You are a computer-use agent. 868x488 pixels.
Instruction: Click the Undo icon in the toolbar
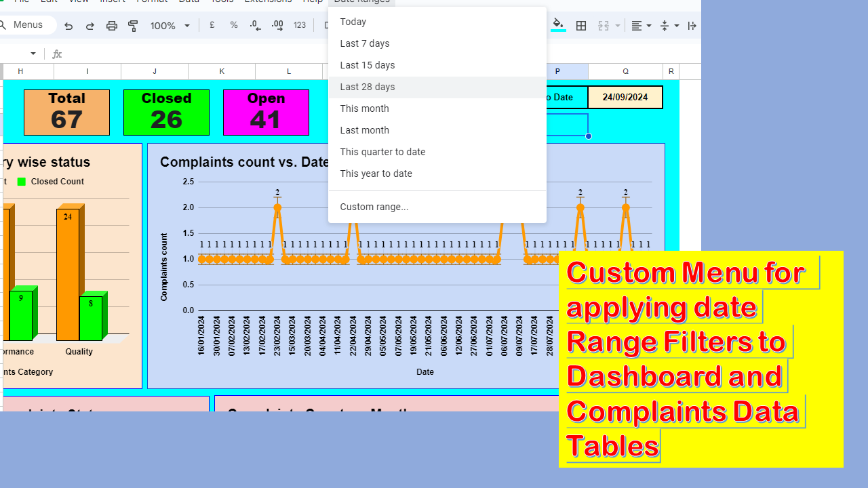pyautogui.click(x=68, y=26)
